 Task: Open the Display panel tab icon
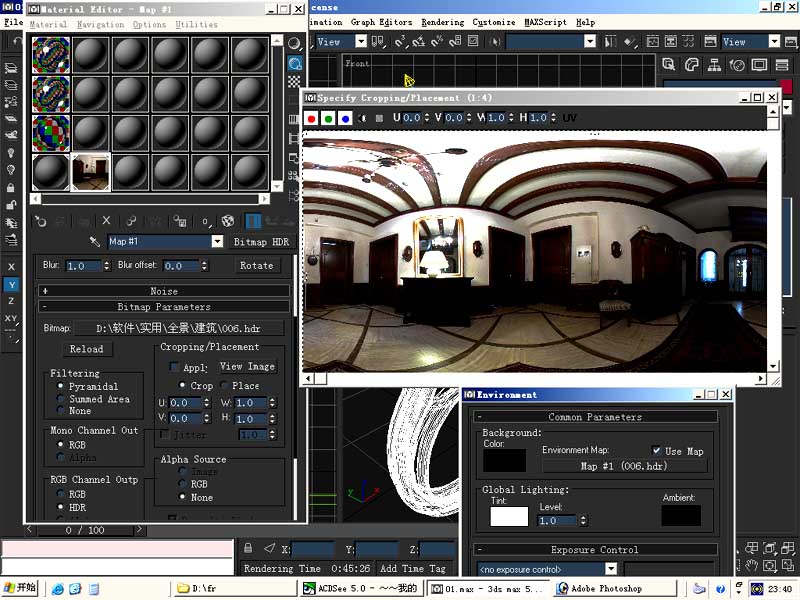pyautogui.click(x=761, y=65)
